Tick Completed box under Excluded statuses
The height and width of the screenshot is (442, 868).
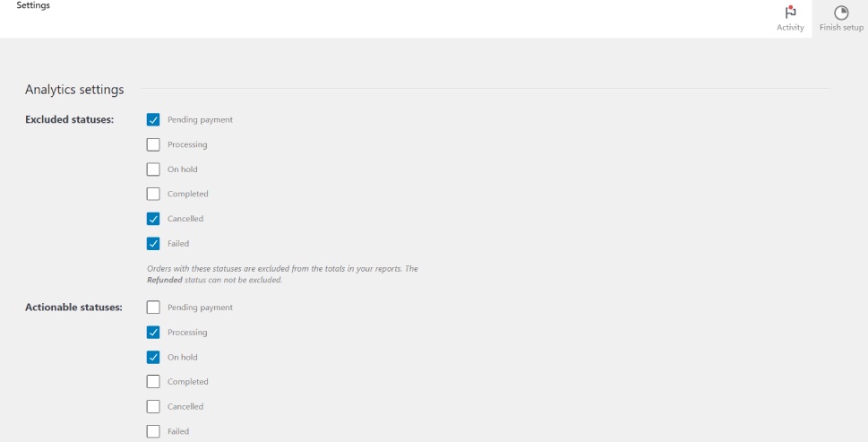(x=153, y=194)
